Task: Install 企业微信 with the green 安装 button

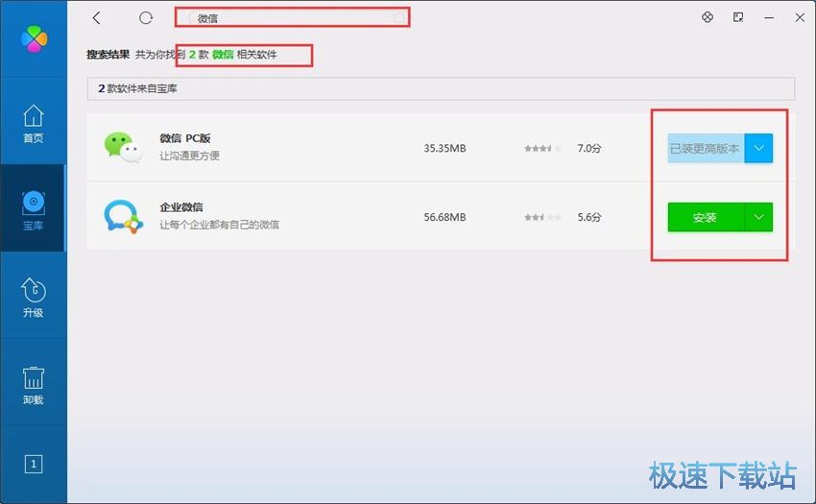Action: tap(707, 217)
